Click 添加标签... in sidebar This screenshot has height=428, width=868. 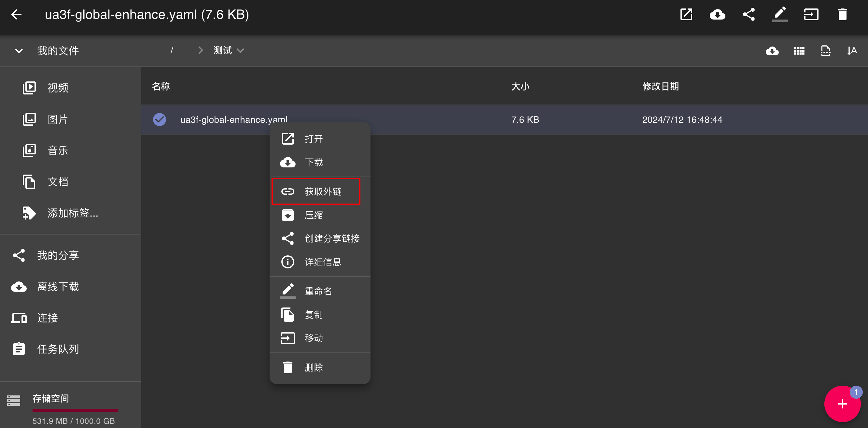click(x=73, y=213)
